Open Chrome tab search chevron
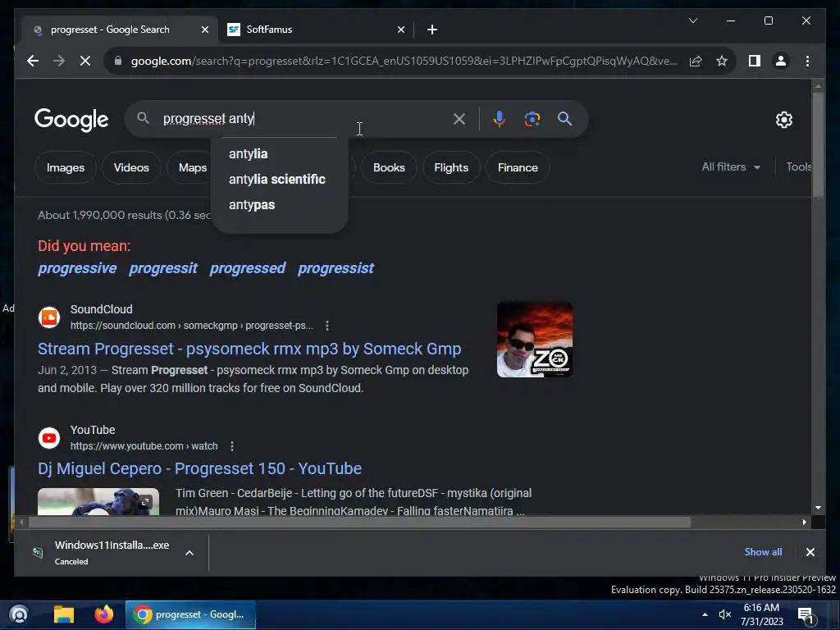Viewport: 840px width, 630px height. pyautogui.click(x=692, y=21)
